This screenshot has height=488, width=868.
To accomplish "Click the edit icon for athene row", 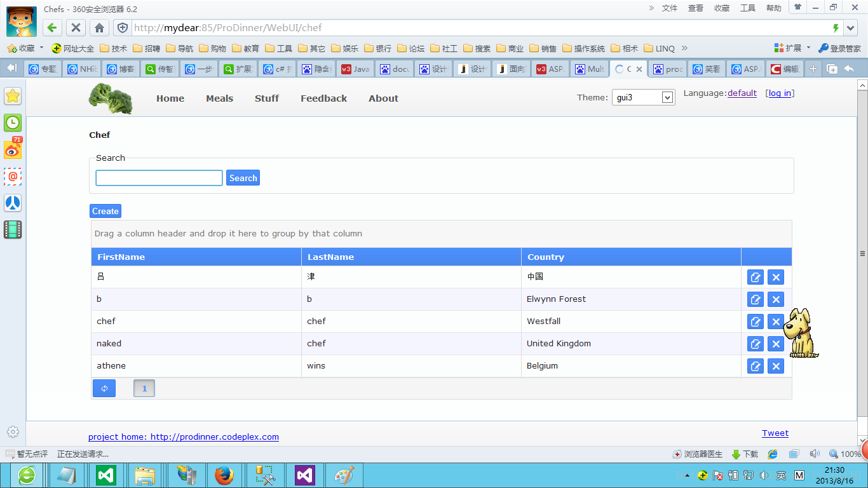I will (x=756, y=366).
